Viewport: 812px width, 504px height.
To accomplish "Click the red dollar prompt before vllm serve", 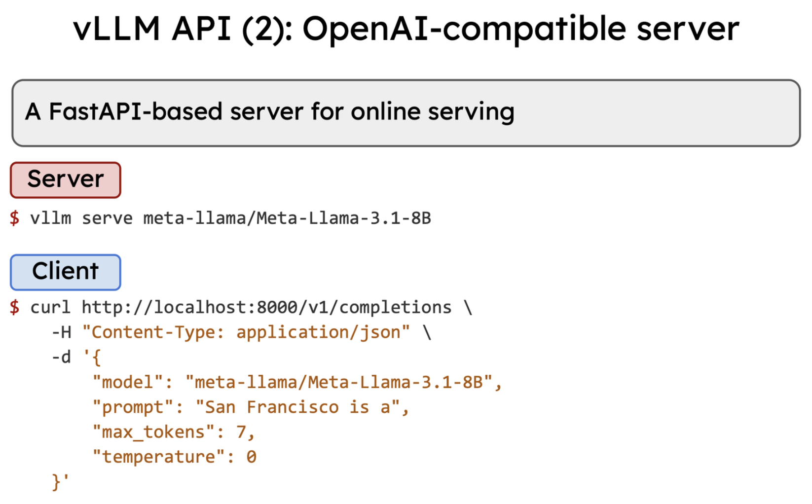I will tap(15, 218).
